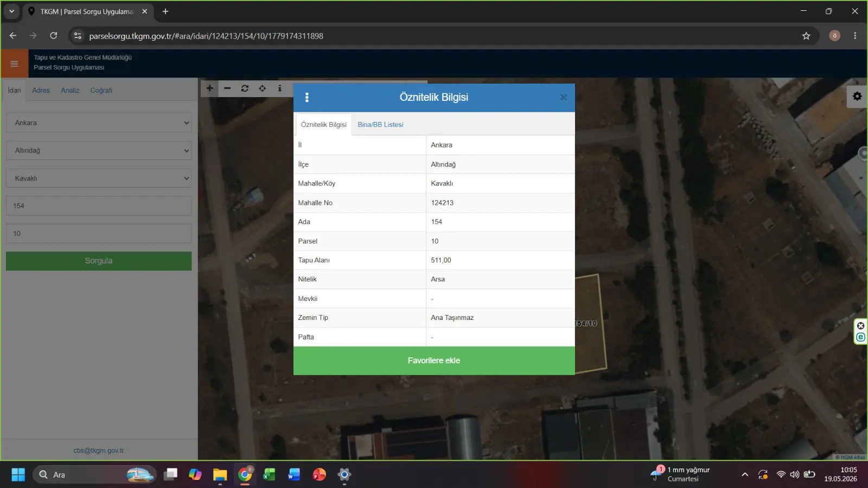Viewport: 868px width, 488px height.
Task: Switch to the İdari tab
Action: 15,91
